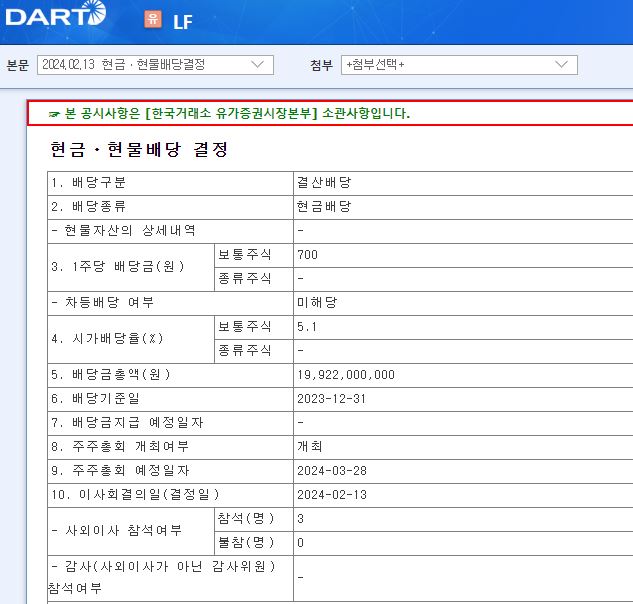633x604 pixels.
Task: Select the attendance count 3
Action: (x=300, y=519)
